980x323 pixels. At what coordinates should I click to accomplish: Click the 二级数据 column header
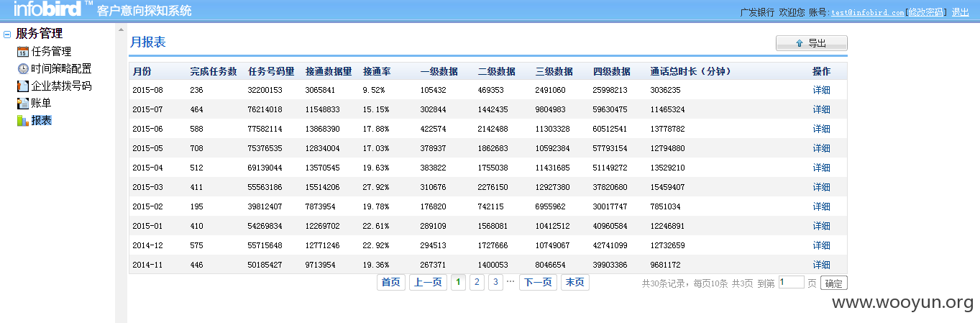tap(497, 71)
